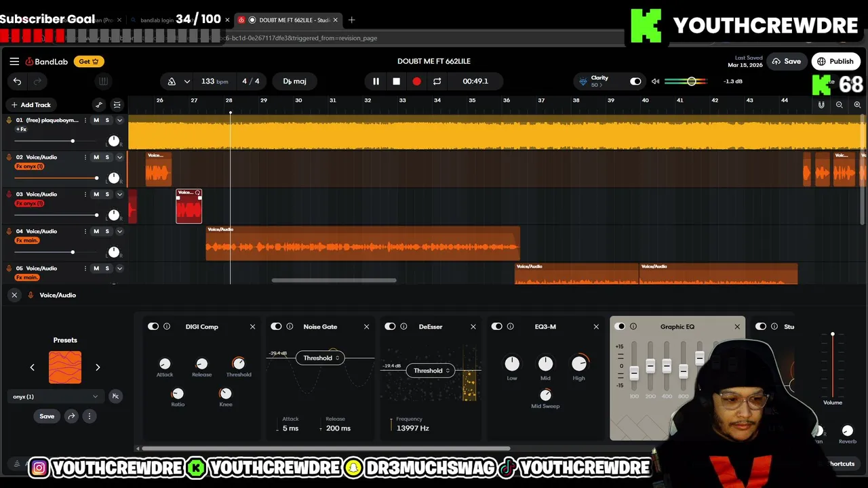Toggle the Graphic EQ effect switch
The height and width of the screenshot is (488, 868).
click(620, 327)
